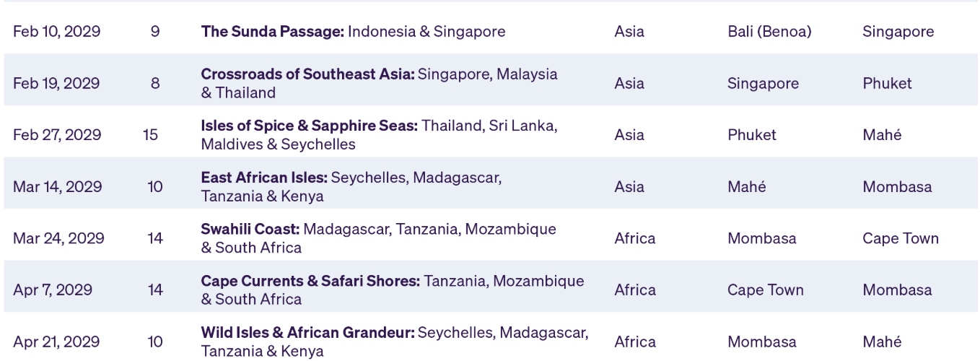
Task: Select the Apr 7, 2029 date cell
Action: (x=53, y=290)
